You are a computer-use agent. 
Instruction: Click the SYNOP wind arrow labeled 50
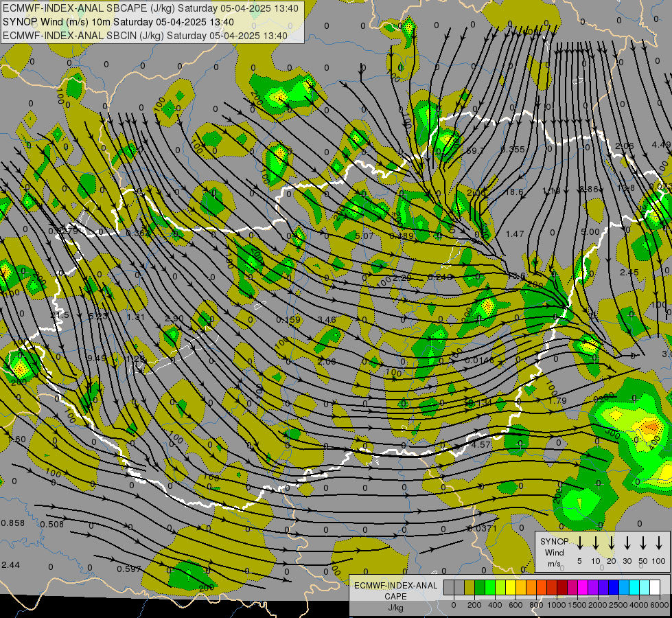643,542
